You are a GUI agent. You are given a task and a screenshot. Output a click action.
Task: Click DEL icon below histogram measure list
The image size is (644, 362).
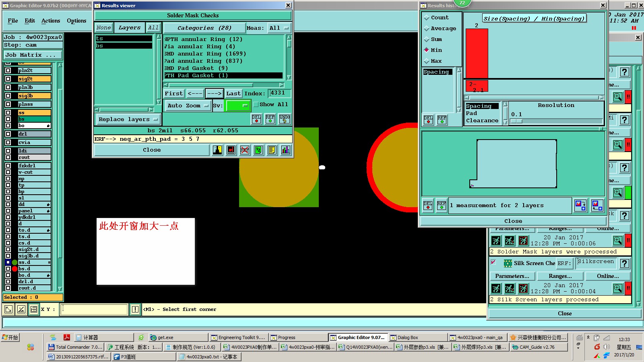pyautogui.click(x=428, y=120)
